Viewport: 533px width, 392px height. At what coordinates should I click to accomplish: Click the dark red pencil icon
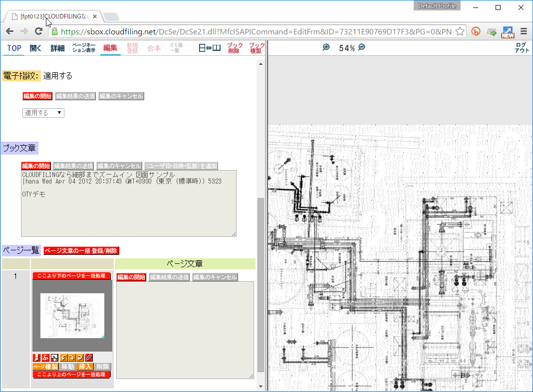pos(89,358)
